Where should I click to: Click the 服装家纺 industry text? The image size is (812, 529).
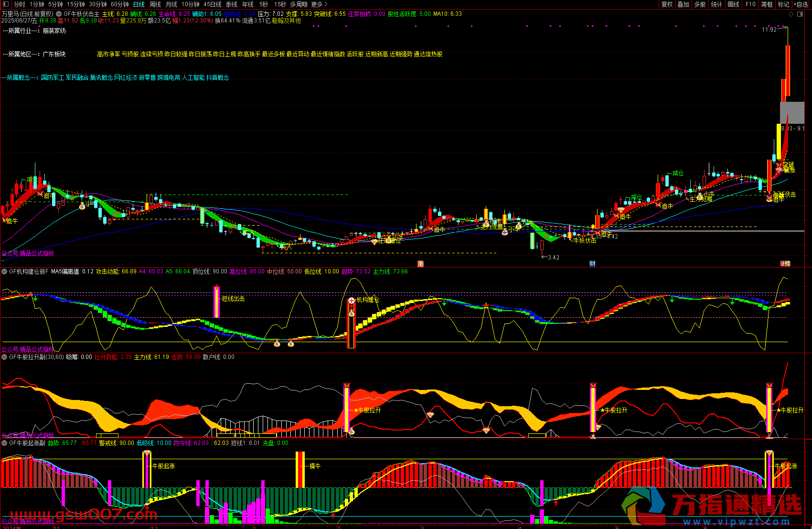54,31
